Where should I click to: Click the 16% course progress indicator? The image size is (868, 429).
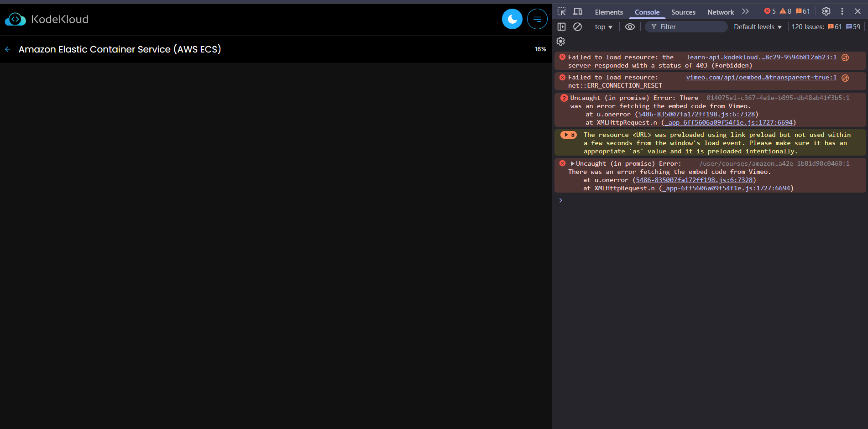[x=540, y=49]
